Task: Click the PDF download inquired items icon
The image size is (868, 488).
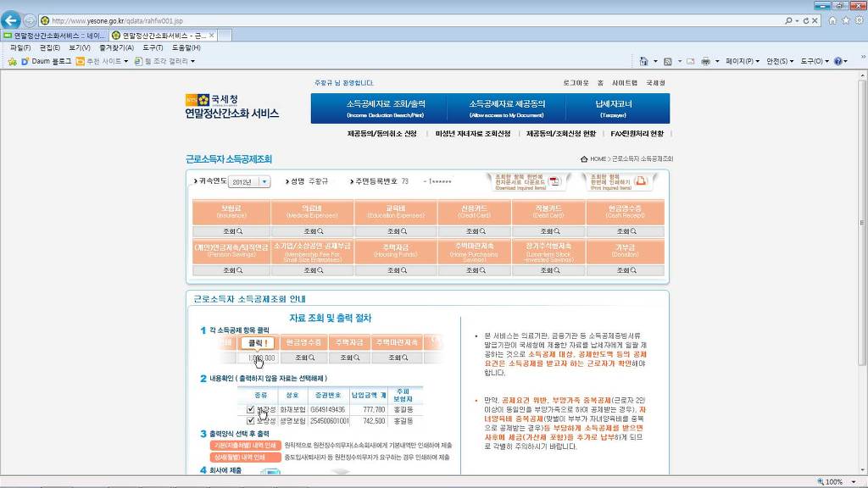Action: 554,181
